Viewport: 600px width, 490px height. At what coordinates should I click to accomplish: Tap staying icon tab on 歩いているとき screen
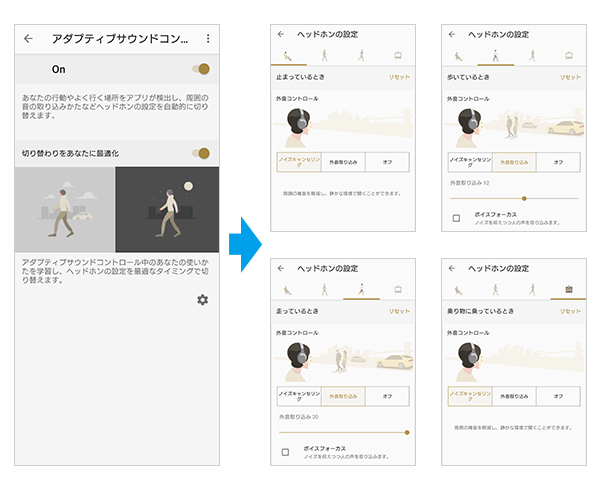pos(458,57)
